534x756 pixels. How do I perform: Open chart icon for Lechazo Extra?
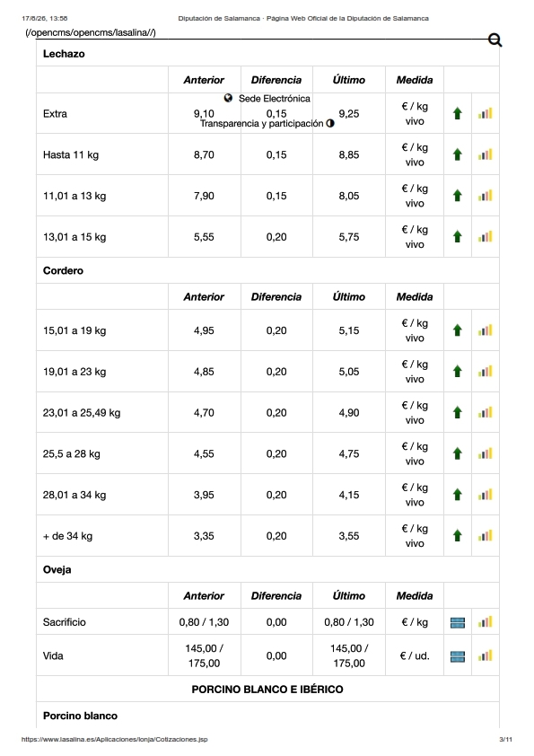pos(486,114)
